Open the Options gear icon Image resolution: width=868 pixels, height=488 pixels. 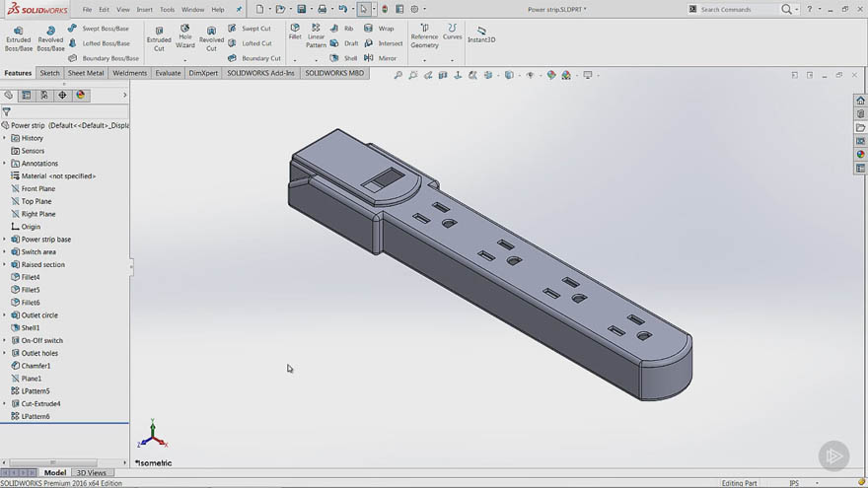[x=414, y=9]
